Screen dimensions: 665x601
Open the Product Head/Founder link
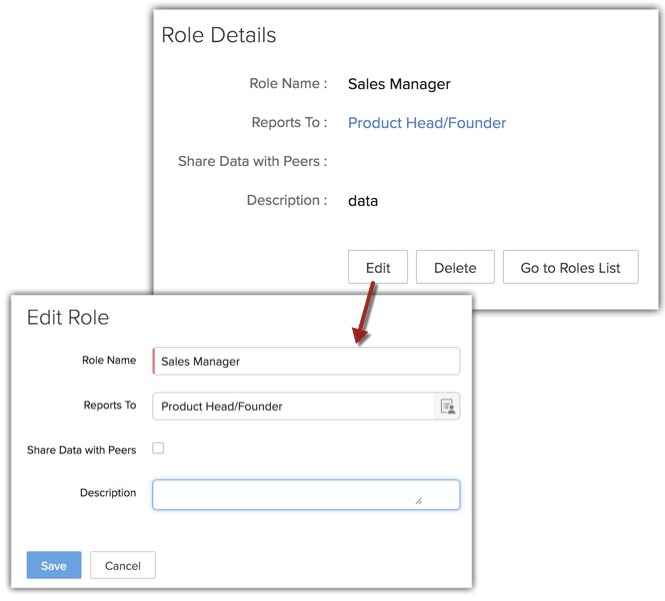coord(427,123)
